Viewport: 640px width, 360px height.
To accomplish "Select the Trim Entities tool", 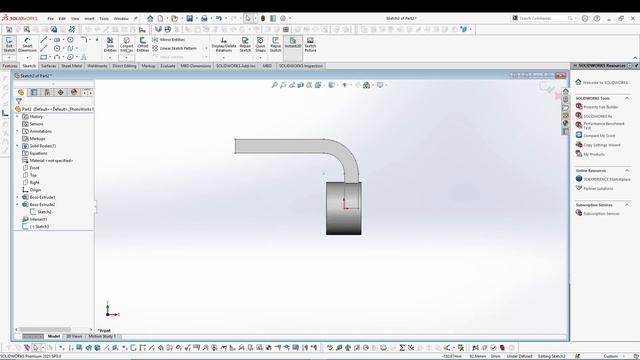I will (110, 44).
